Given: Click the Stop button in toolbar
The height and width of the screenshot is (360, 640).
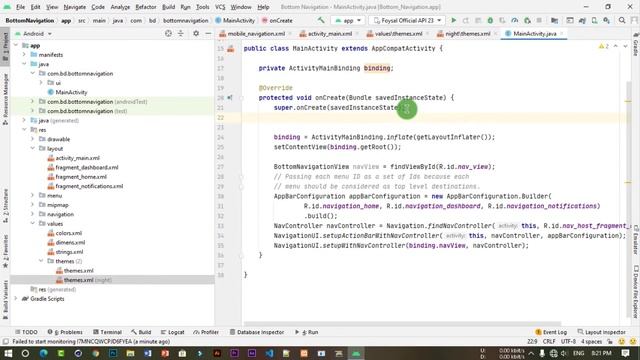Looking at the screenshot, I should [539, 20].
